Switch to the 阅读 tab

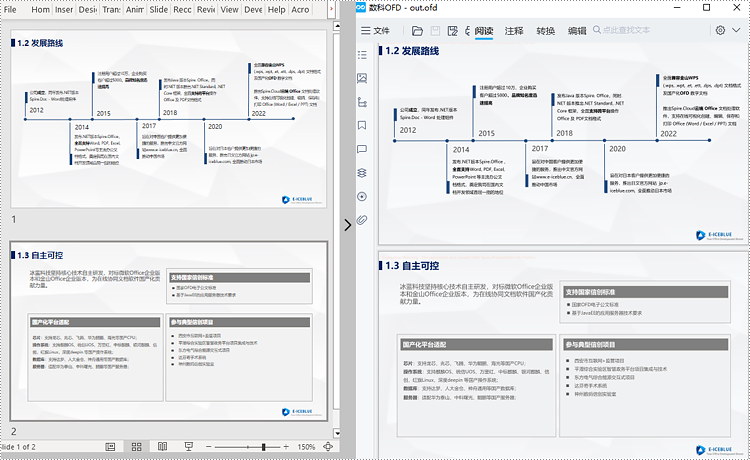[x=484, y=31]
